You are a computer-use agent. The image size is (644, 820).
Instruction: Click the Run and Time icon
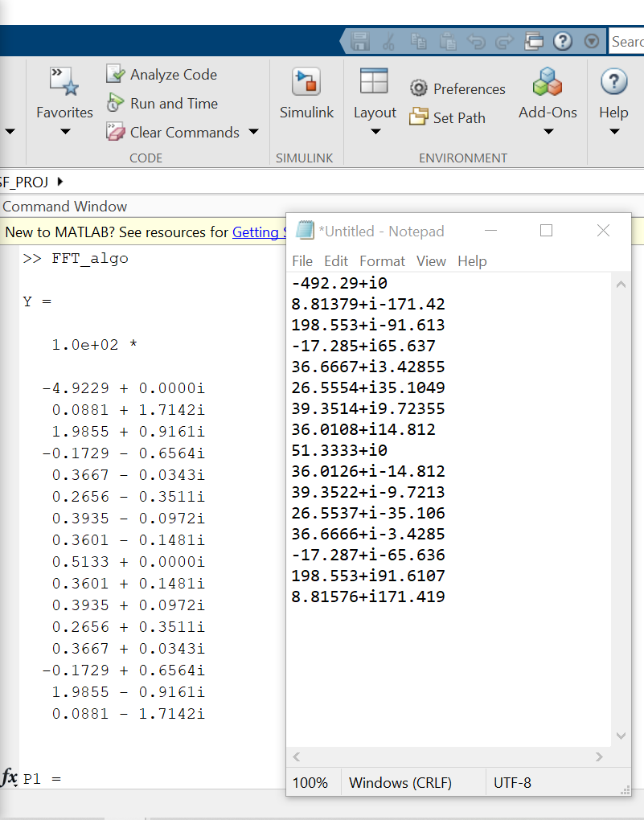116,103
